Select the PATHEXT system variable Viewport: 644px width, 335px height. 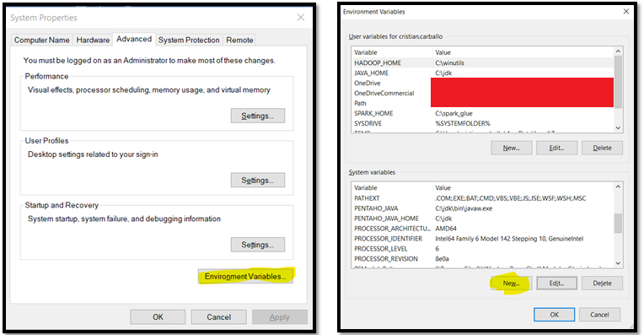pos(367,198)
